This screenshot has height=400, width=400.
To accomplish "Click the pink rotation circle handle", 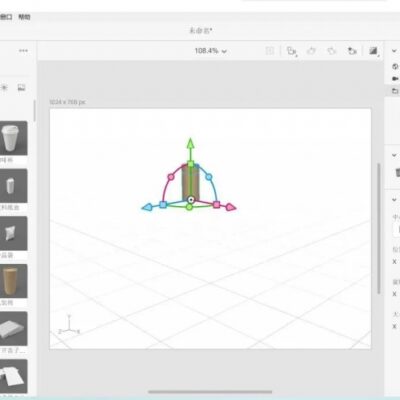I will tap(171, 177).
